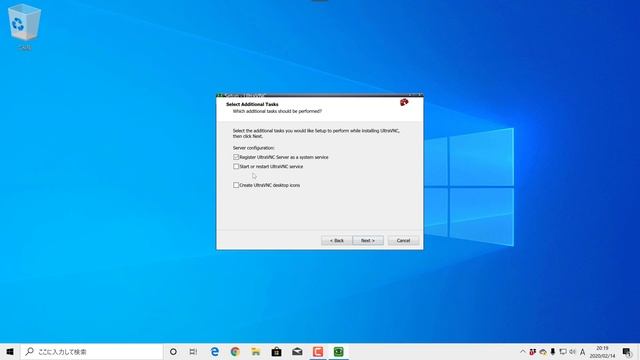This screenshot has width=640, height=360.
Task: Check Start or restart UltraVNC service
Action: (236, 167)
